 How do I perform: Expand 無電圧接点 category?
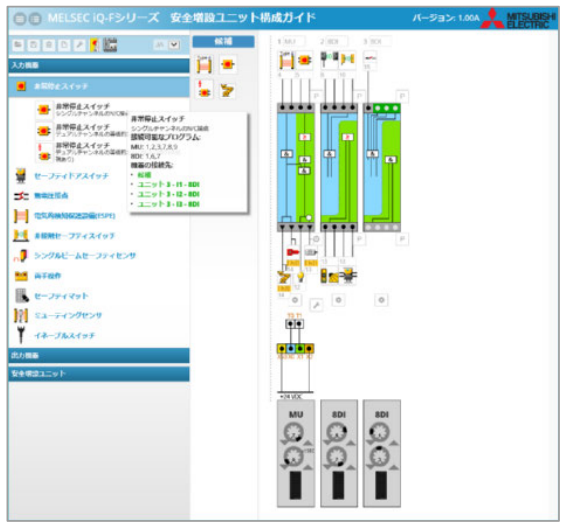tap(51, 196)
